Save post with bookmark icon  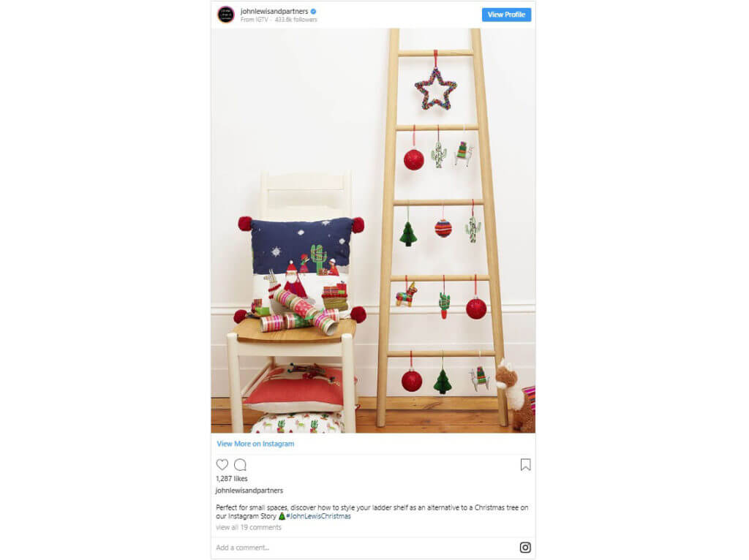[x=525, y=464]
